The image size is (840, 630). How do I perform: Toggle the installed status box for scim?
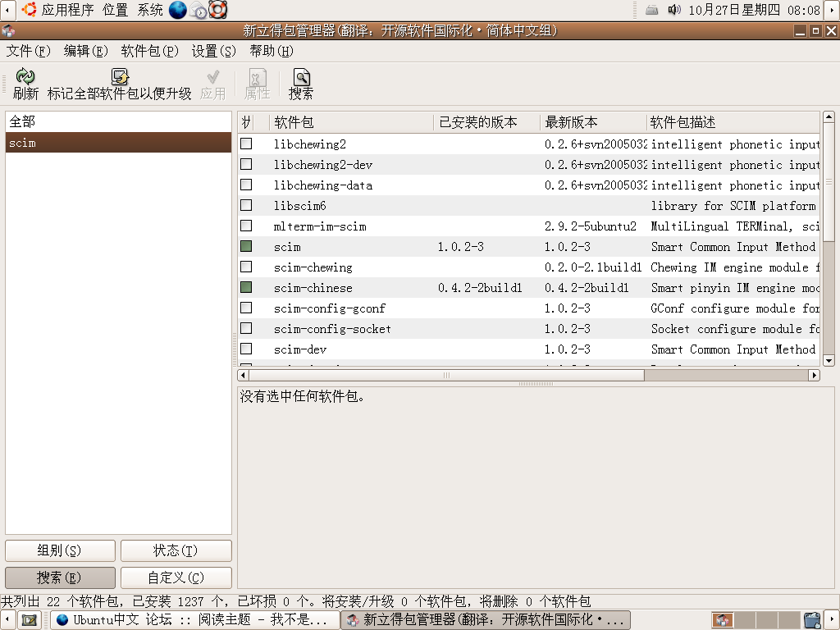click(246, 246)
